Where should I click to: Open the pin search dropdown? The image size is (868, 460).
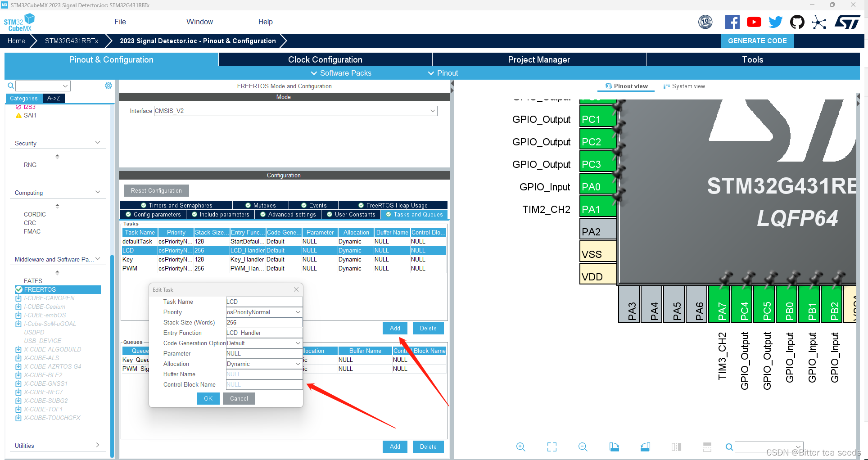(x=799, y=447)
